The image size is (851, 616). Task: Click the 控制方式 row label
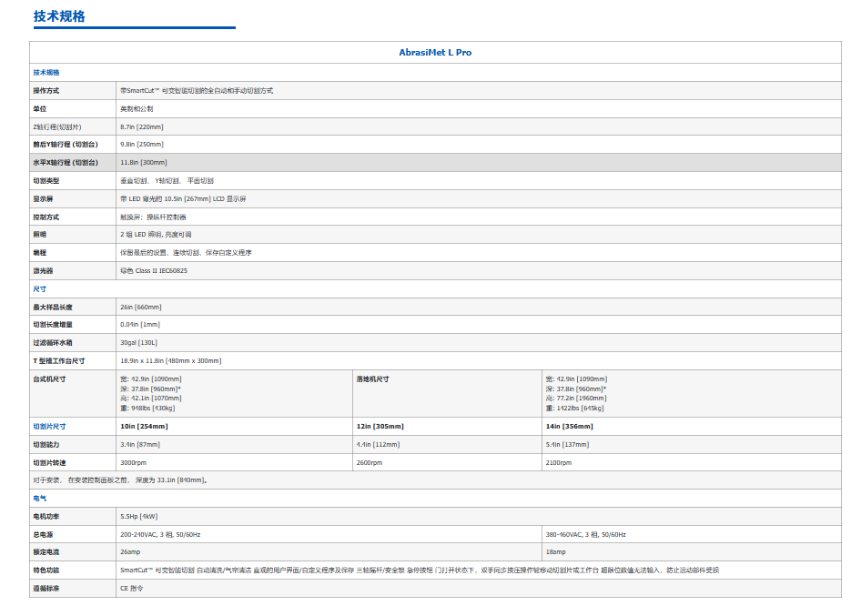click(x=46, y=217)
